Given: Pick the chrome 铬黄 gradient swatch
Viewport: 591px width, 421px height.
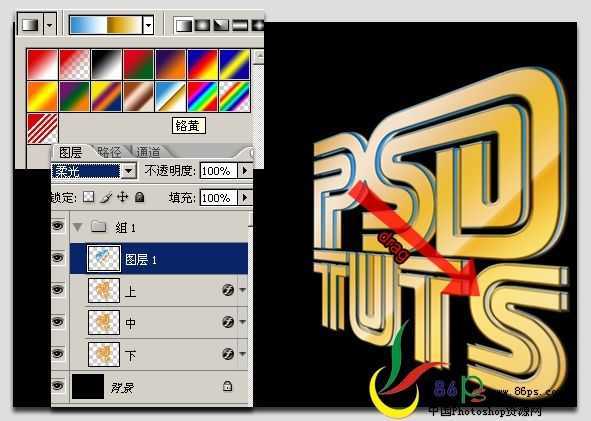Looking at the screenshot, I should (170, 96).
